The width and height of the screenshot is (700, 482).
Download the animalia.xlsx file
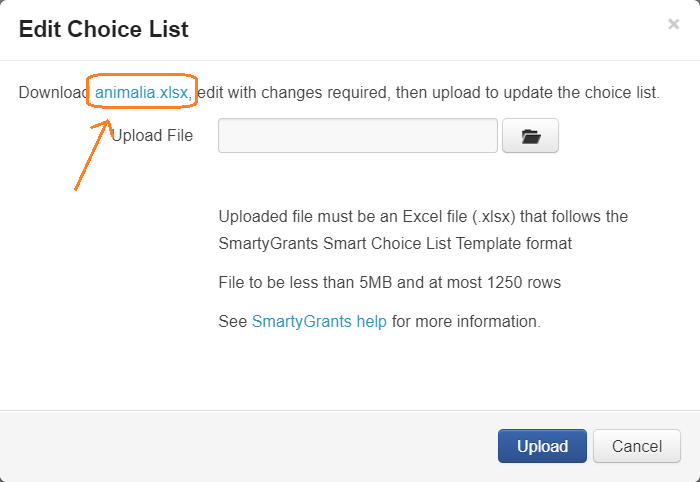pos(142,93)
